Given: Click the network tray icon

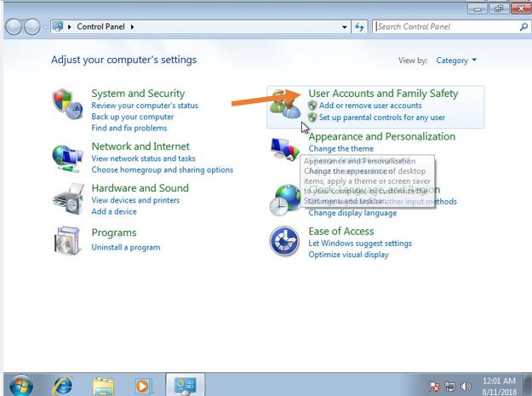Looking at the screenshot, I should 450,386.
